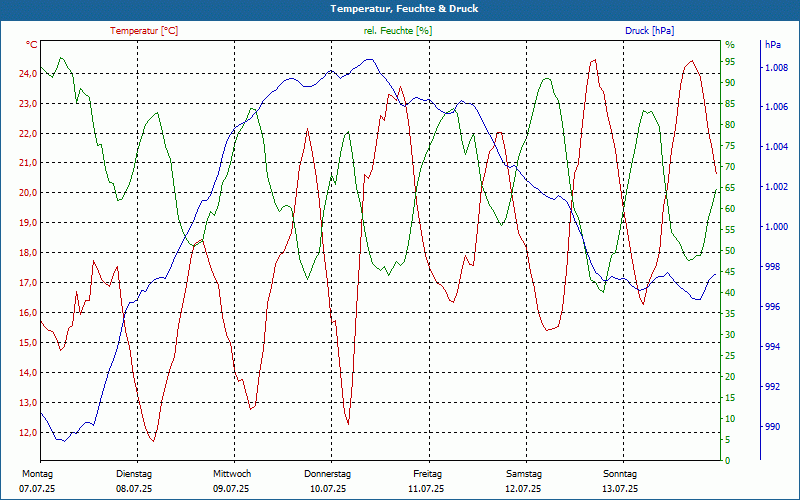Click the green '65' humidity axis value
This screenshot has height=500, width=800.
point(730,188)
